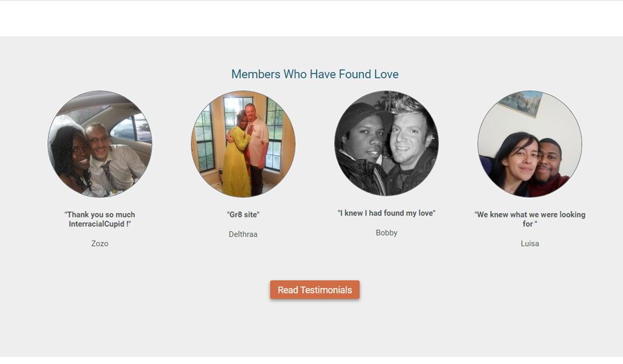Screen dimensions: 623x364
Task: Open Bobby's circular couple photo
Action: pos(386,143)
